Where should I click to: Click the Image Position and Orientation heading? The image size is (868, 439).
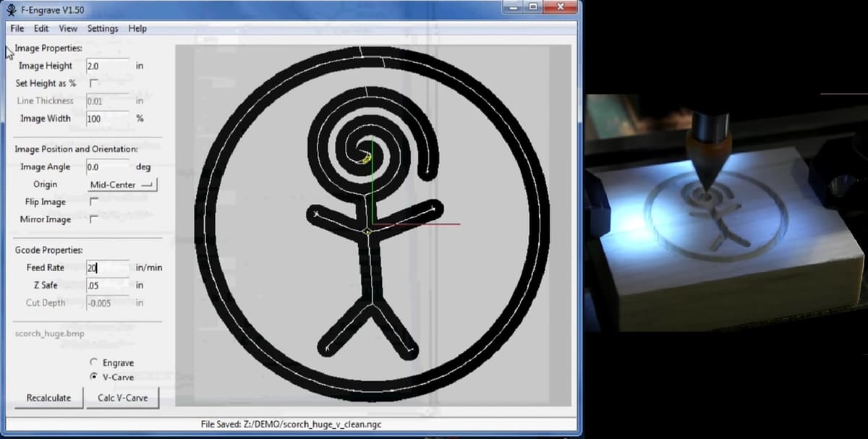point(76,149)
